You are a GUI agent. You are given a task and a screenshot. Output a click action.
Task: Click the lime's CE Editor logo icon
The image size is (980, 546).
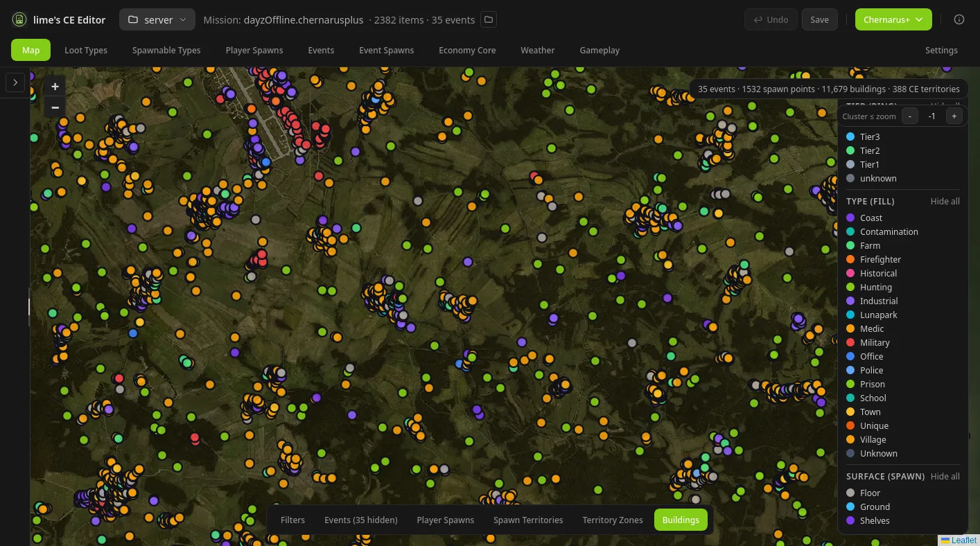[x=19, y=19]
